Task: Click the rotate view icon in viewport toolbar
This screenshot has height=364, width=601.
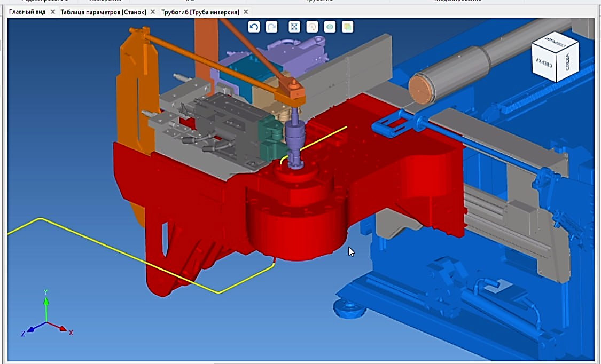Action: click(x=312, y=27)
